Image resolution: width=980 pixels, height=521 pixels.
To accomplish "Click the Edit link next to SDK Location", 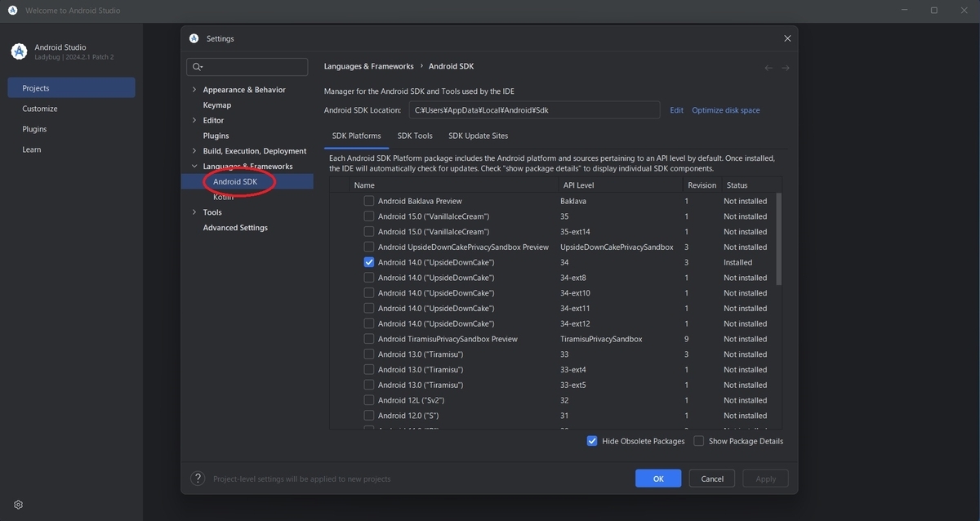I will 676,109.
